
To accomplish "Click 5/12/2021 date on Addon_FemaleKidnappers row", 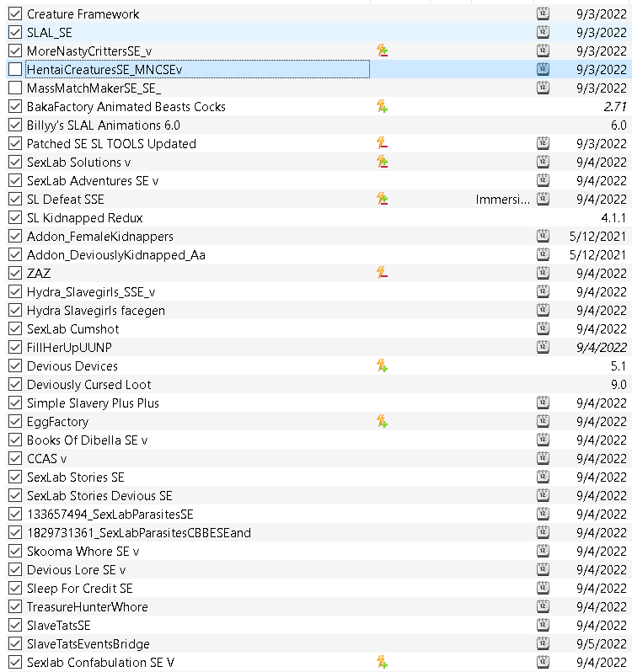I will (598, 236).
